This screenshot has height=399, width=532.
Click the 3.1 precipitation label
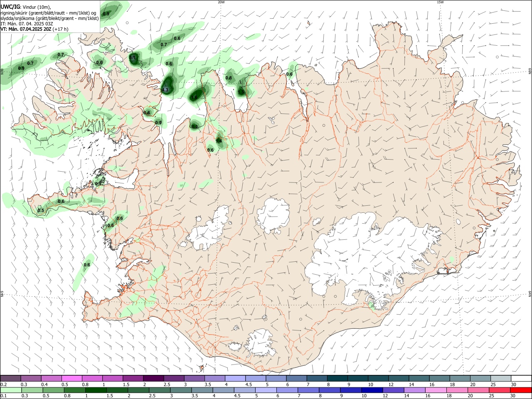[133, 58]
